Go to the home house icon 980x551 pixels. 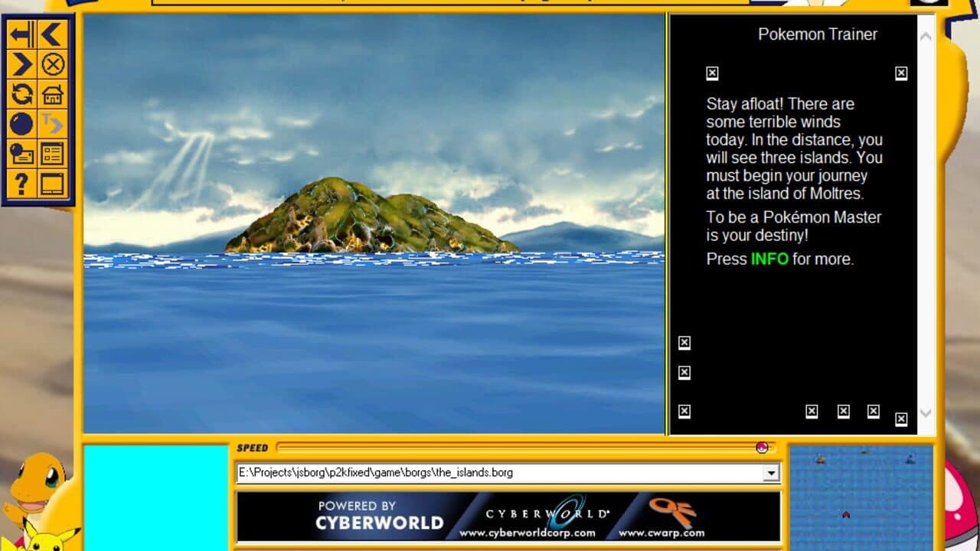(52, 95)
